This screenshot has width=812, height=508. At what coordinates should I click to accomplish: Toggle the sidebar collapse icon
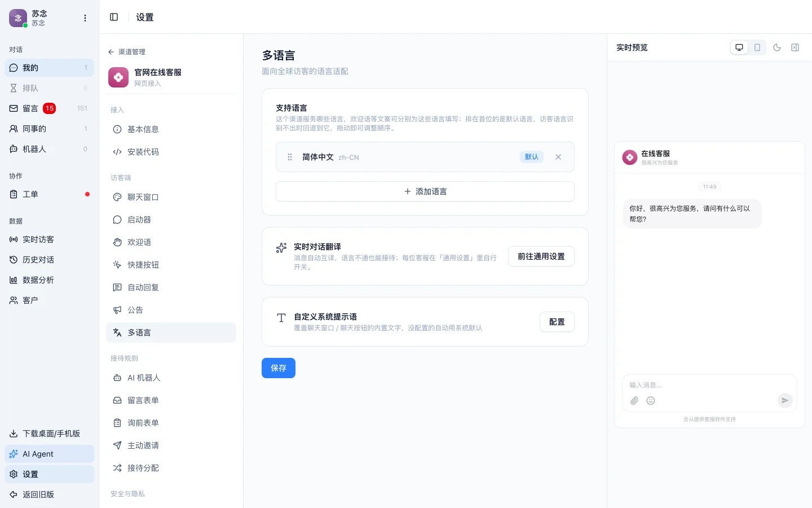tap(114, 17)
